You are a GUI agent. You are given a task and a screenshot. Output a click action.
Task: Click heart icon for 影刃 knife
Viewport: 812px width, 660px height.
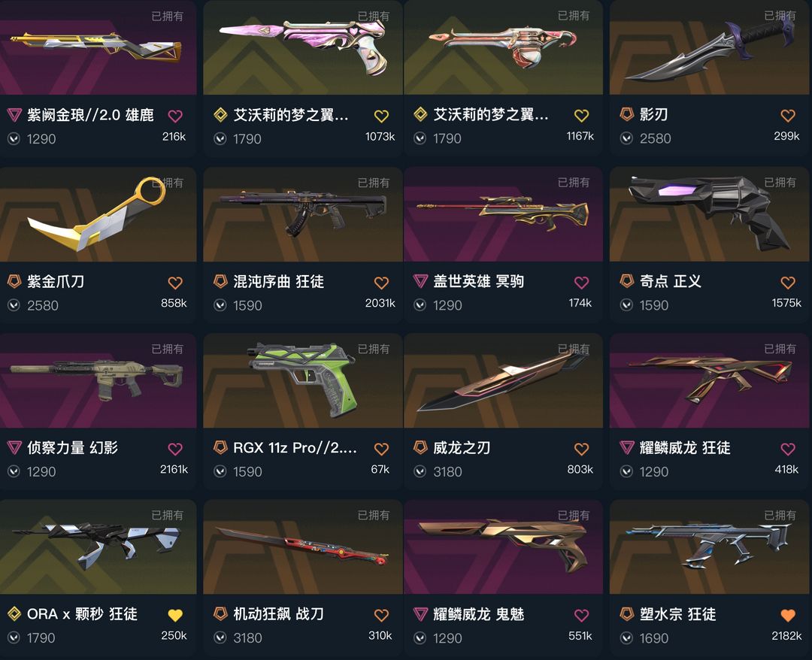click(788, 116)
